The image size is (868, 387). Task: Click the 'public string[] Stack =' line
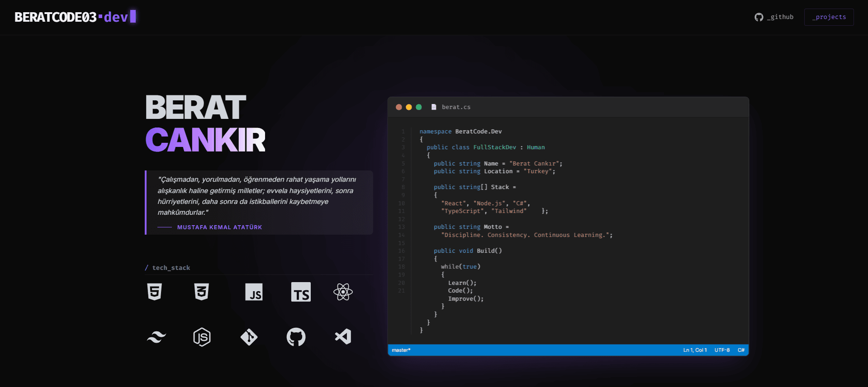click(x=475, y=187)
